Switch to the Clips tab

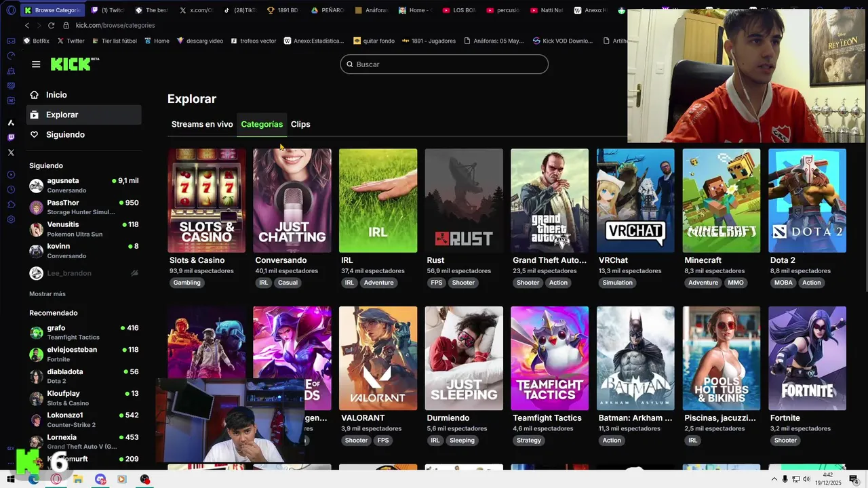point(300,124)
